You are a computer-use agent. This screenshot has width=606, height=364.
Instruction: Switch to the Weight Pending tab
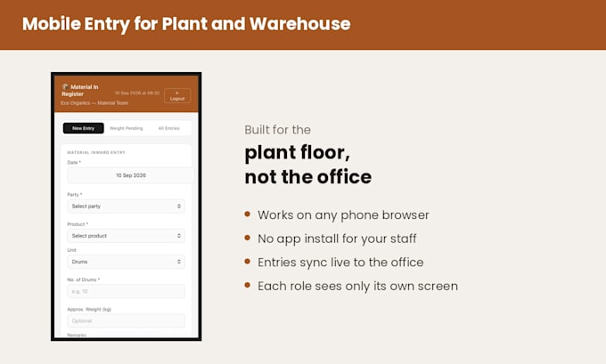click(126, 128)
